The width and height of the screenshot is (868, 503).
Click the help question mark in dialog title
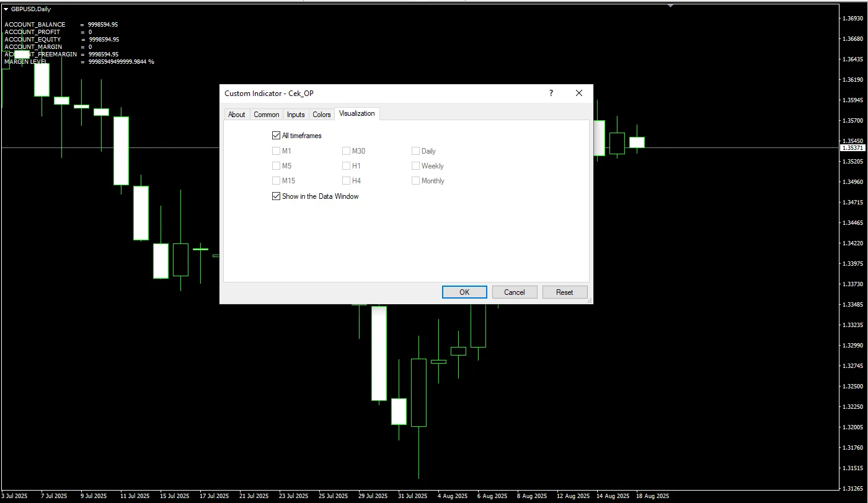[551, 94]
